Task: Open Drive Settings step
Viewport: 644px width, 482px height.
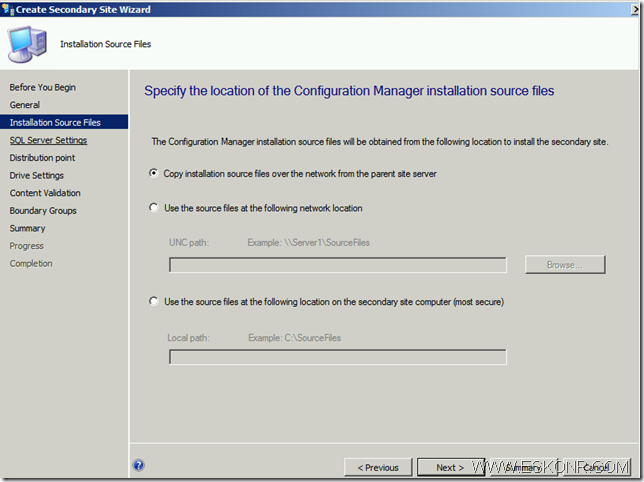Action: tap(37, 176)
